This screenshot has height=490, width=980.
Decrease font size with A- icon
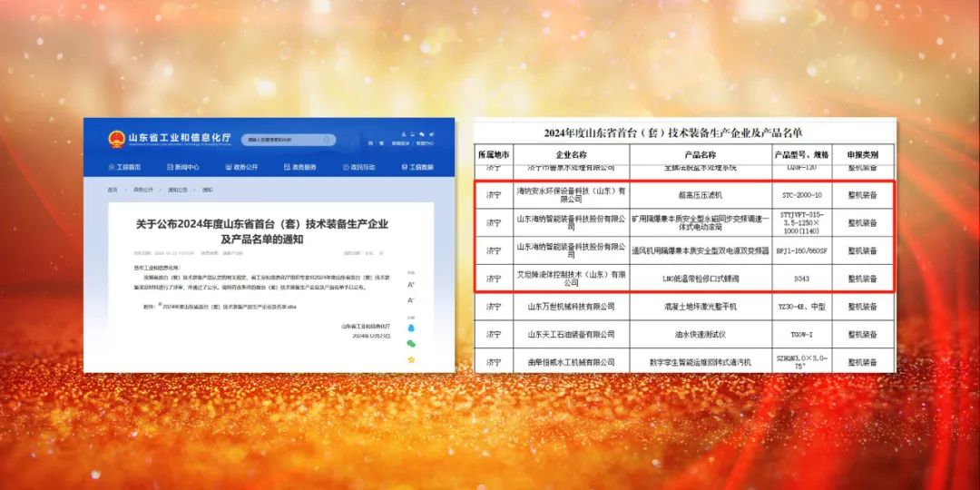click(x=411, y=299)
